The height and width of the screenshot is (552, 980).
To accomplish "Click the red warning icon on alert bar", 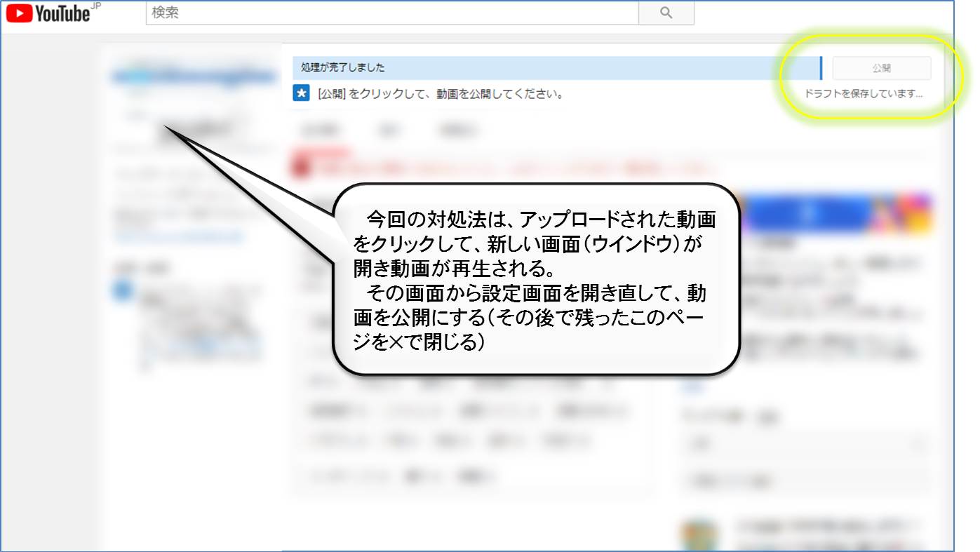I will [x=301, y=167].
